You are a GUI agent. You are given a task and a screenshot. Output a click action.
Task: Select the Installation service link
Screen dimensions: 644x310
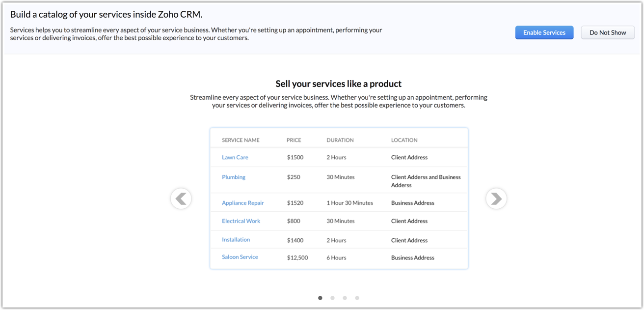pyautogui.click(x=236, y=240)
